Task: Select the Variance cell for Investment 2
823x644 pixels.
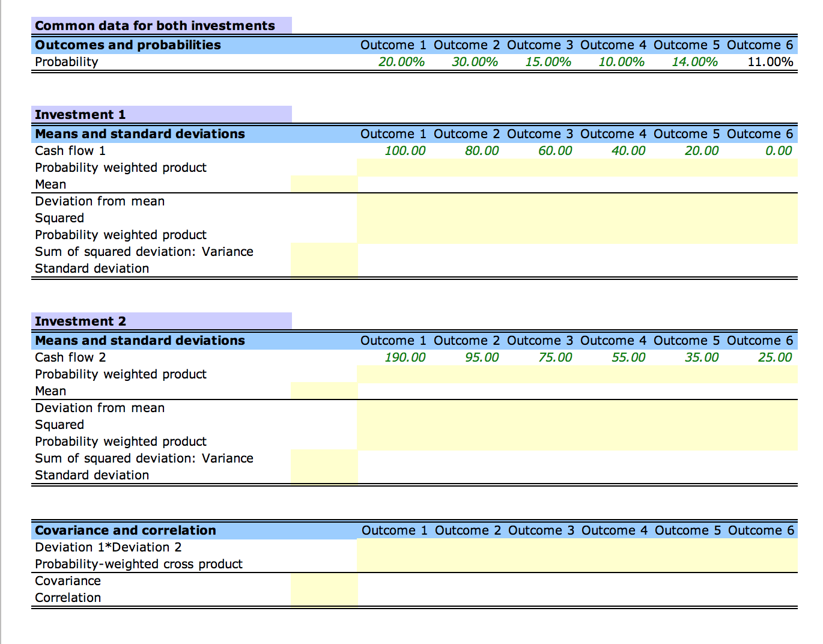Action: (x=323, y=458)
